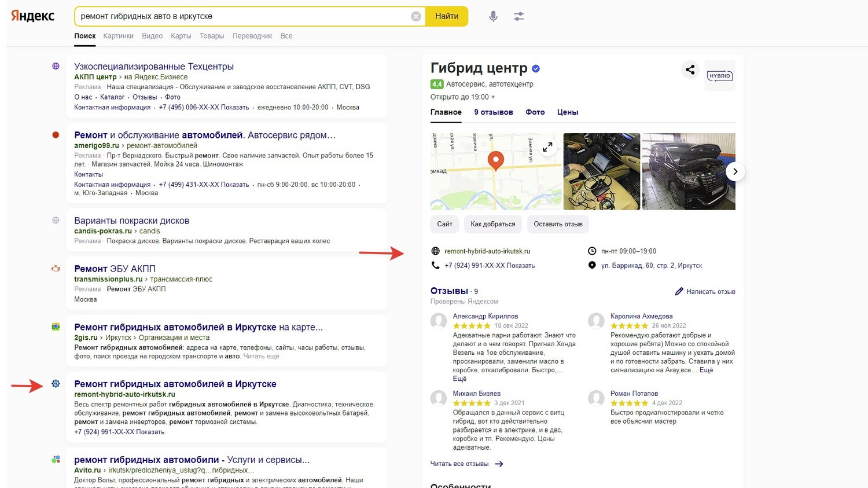The height and width of the screenshot is (488, 868).
Task: Expand 2gis snippet with Читать ещё
Action: point(261,357)
